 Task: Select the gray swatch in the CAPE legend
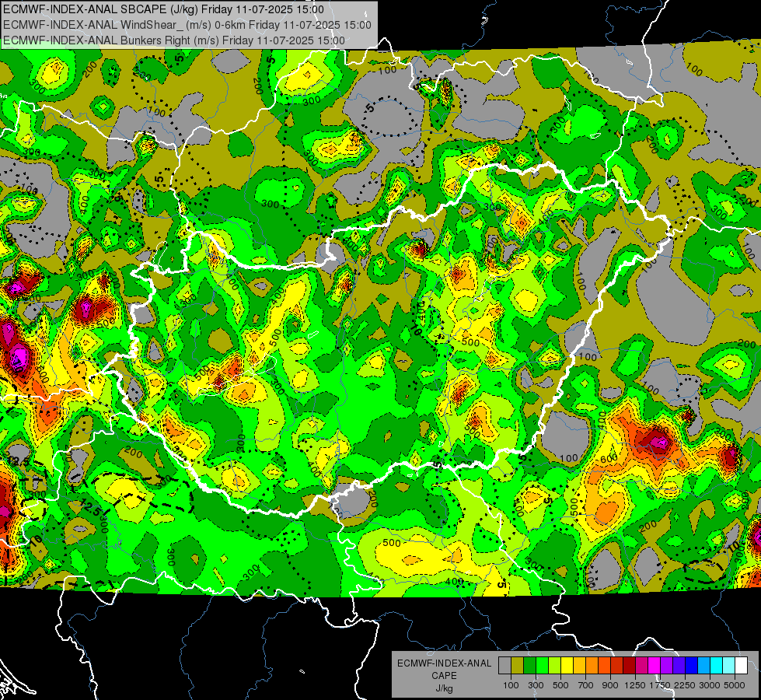pos(504,666)
